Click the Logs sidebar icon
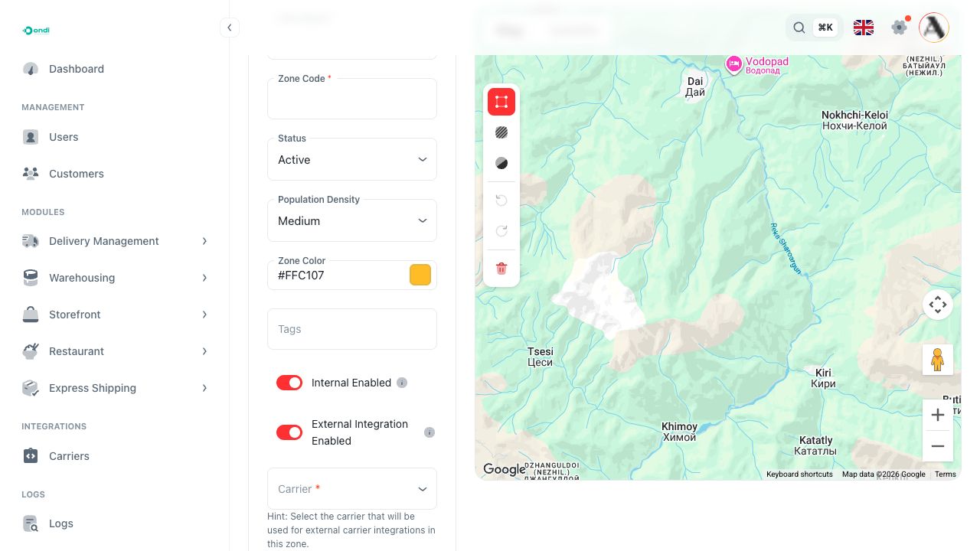Viewport: 980px width, 551px height. tap(31, 523)
